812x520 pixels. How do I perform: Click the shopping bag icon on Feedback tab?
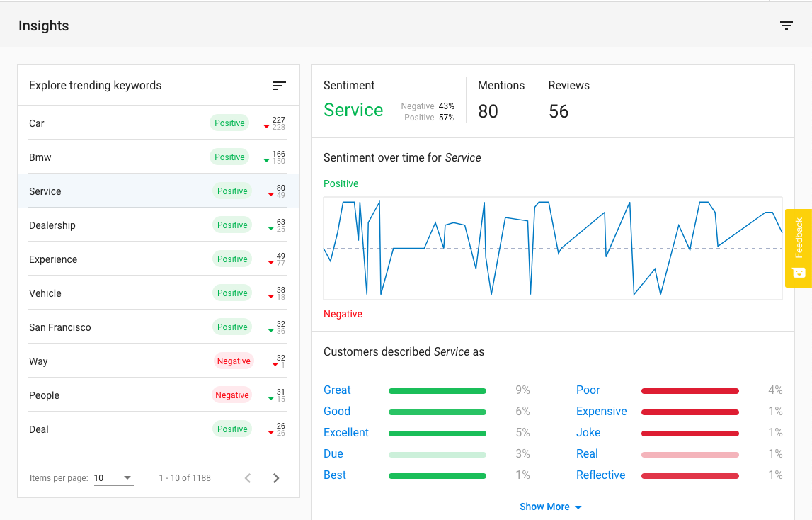point(799,272)
